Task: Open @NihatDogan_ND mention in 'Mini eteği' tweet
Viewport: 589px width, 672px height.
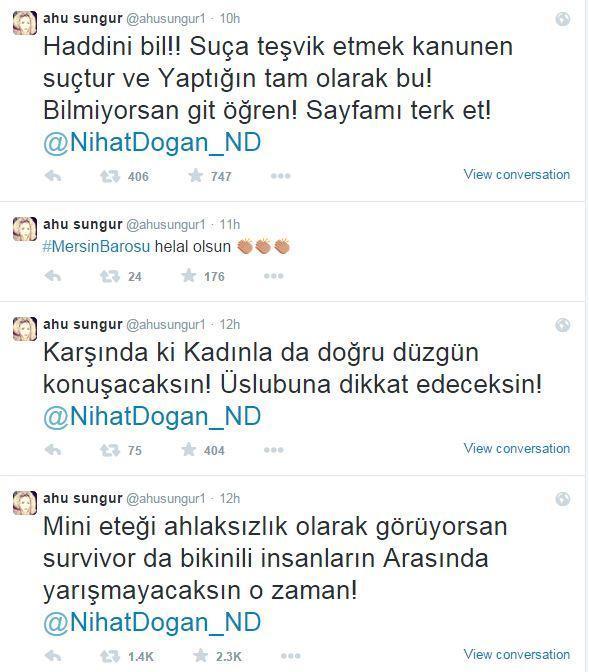Action: (x=152, y=622)
